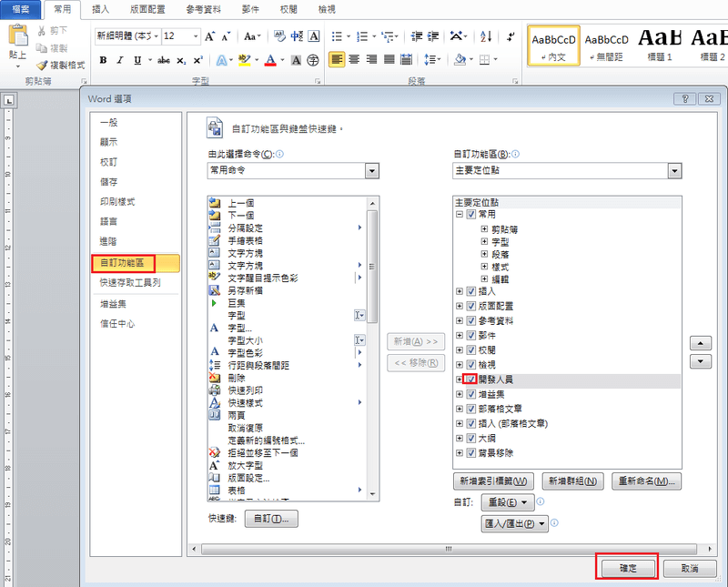Screen dimensions: 728x587
Task: Click the 取消 button
Action: 690,568
